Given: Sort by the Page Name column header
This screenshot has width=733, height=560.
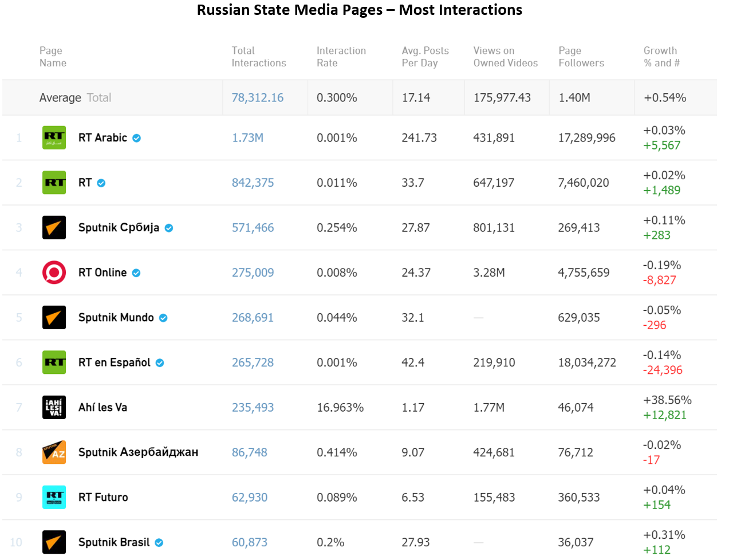Looking at the screenshot, I should point(53,57).
